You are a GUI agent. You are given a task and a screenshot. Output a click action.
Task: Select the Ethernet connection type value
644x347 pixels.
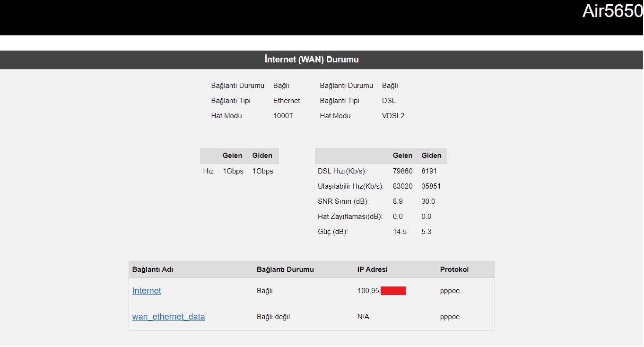coord(287,101)
